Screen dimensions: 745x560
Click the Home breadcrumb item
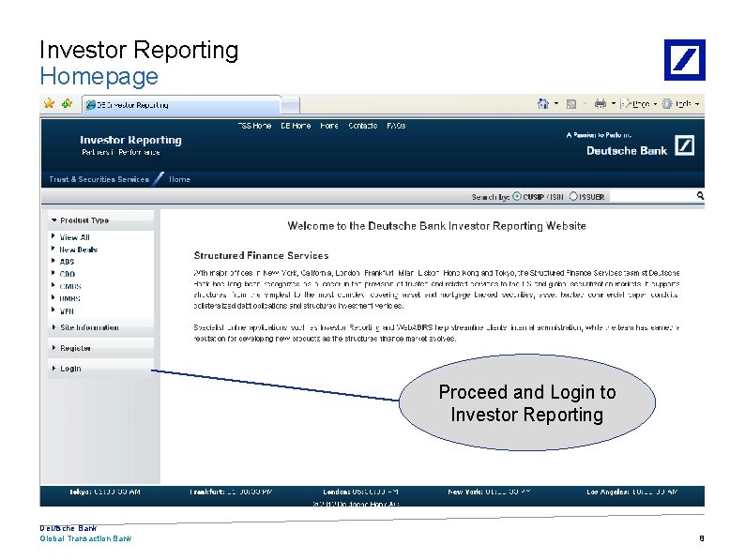(179, 179)
